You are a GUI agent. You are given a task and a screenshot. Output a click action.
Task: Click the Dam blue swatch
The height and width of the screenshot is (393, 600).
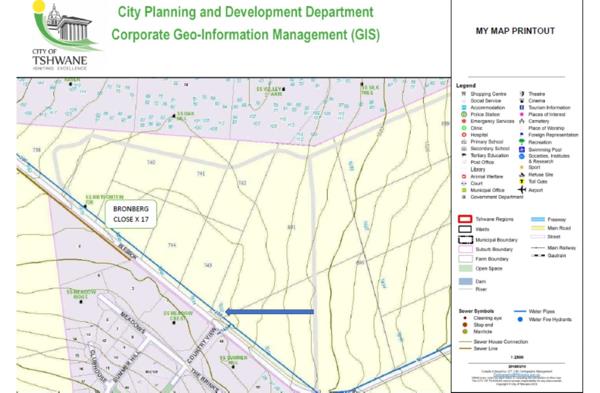pyautogui.click(x=465, y=281)
